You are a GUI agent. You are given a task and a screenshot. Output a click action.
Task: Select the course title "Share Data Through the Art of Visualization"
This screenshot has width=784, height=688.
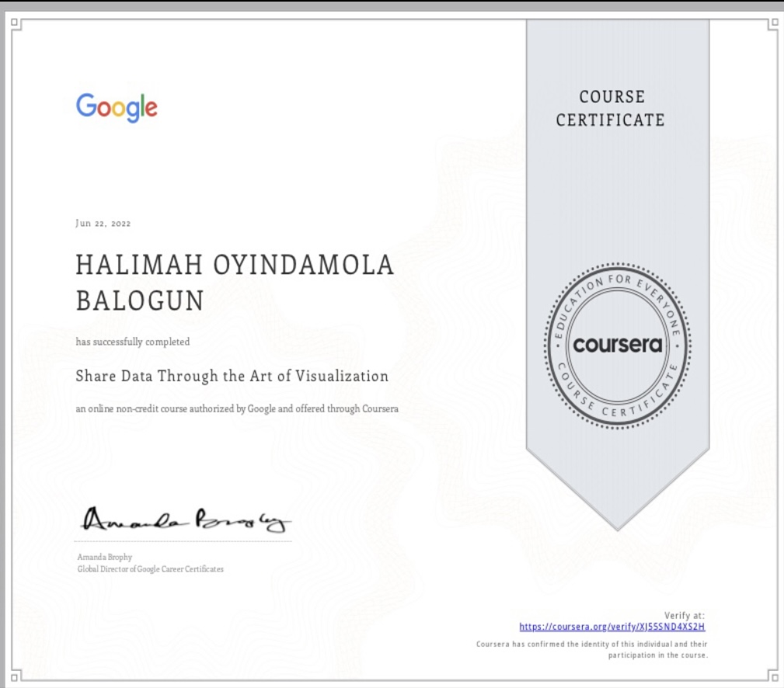(x=232, y=377)
